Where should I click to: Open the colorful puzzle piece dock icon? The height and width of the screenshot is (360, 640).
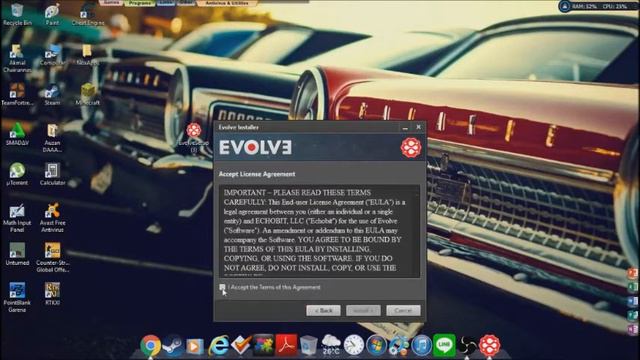point(264,345)
